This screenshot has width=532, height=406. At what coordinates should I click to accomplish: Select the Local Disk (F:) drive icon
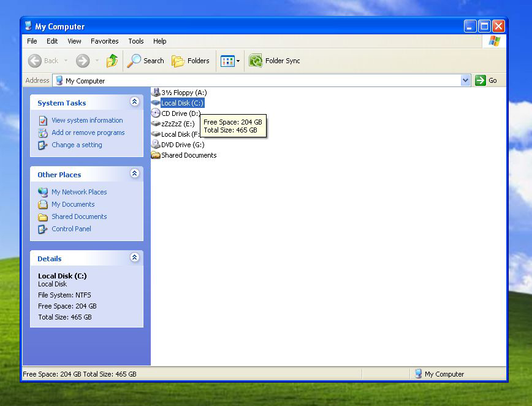click(156, 134)
